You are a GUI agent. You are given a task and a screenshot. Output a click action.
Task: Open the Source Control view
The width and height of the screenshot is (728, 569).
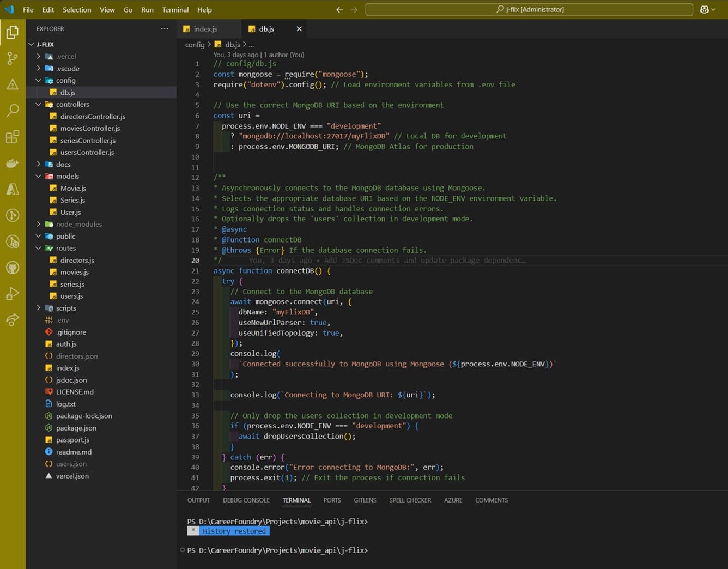point(12,58)
